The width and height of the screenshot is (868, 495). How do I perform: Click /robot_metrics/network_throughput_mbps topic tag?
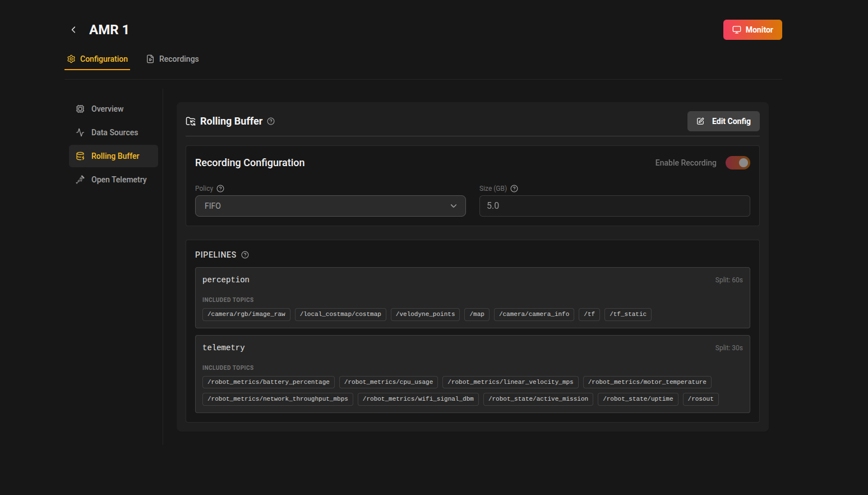point(278,399)
